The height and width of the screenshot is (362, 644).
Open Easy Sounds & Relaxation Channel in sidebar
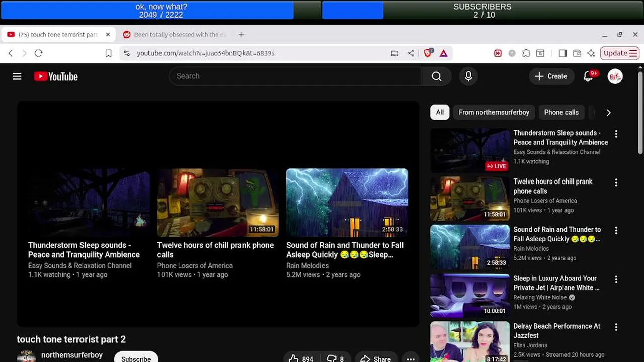pyautogui.click(x=556, y=152)
